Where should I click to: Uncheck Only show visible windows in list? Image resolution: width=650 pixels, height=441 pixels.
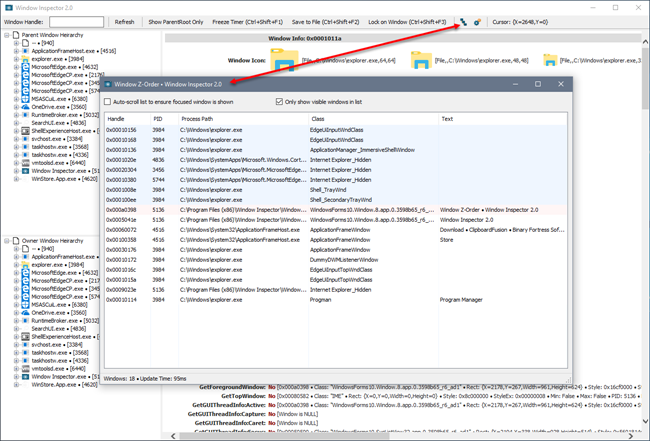click(279, 102)
